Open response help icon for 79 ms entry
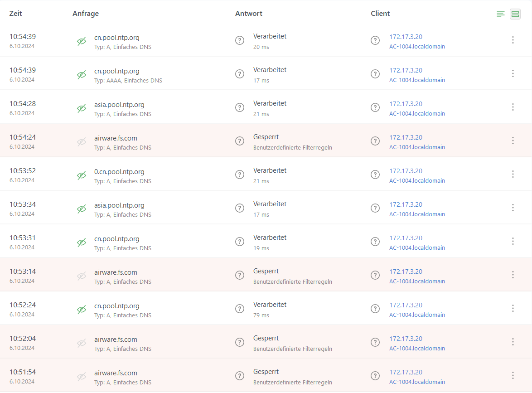 240,309
